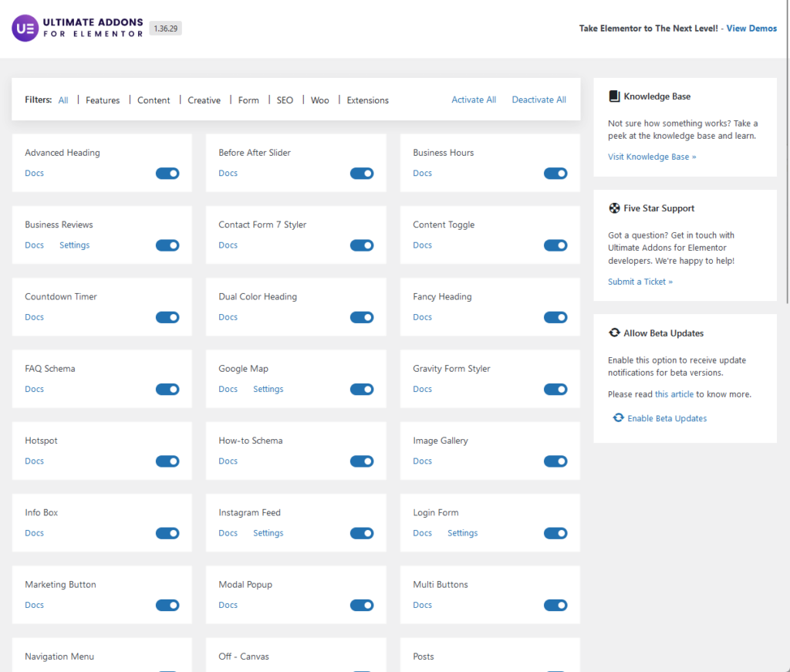Open Modal Popup Docs link
790x672 pixels.
point(228,605)
